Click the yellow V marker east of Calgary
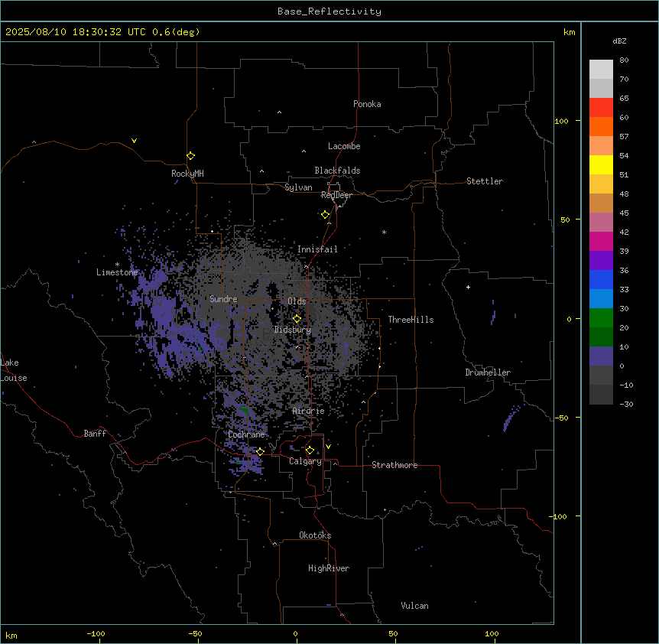 328,447
